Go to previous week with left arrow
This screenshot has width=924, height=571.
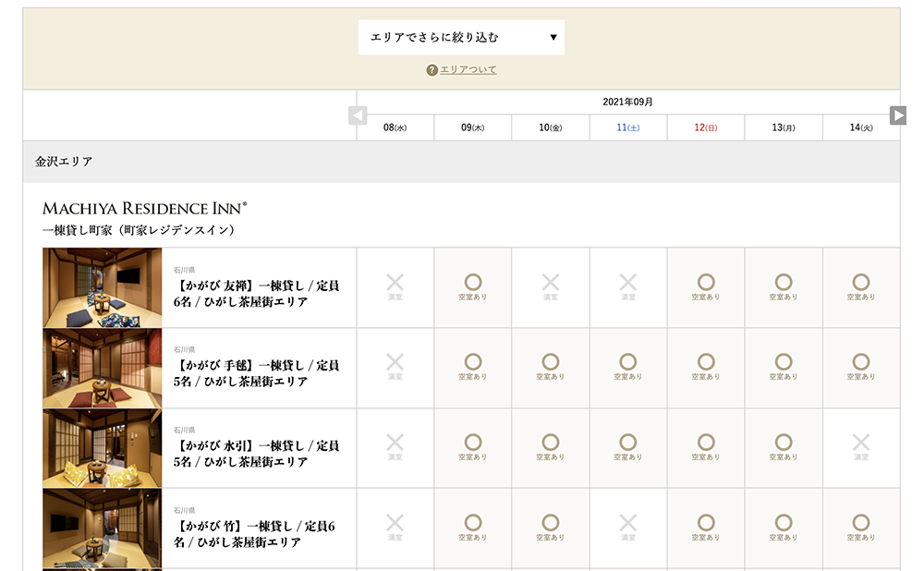358,115
